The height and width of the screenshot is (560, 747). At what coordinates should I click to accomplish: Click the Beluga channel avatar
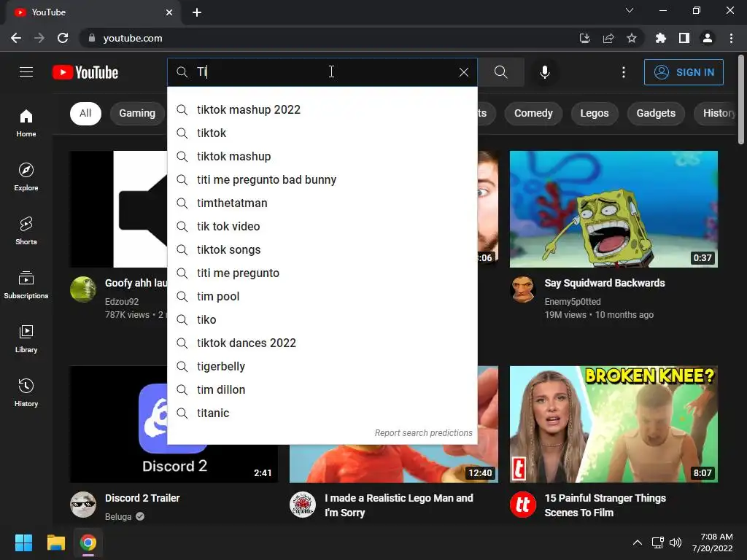(83, 505)
